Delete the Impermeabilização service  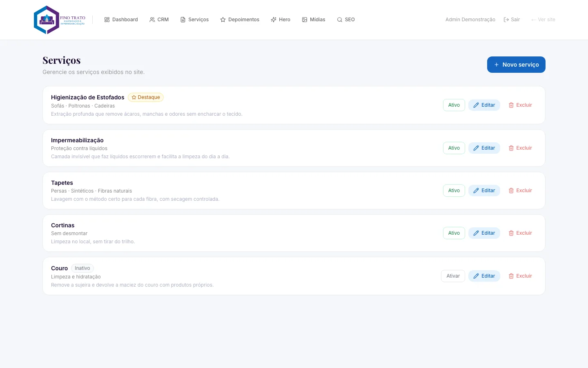coord(520,148)
